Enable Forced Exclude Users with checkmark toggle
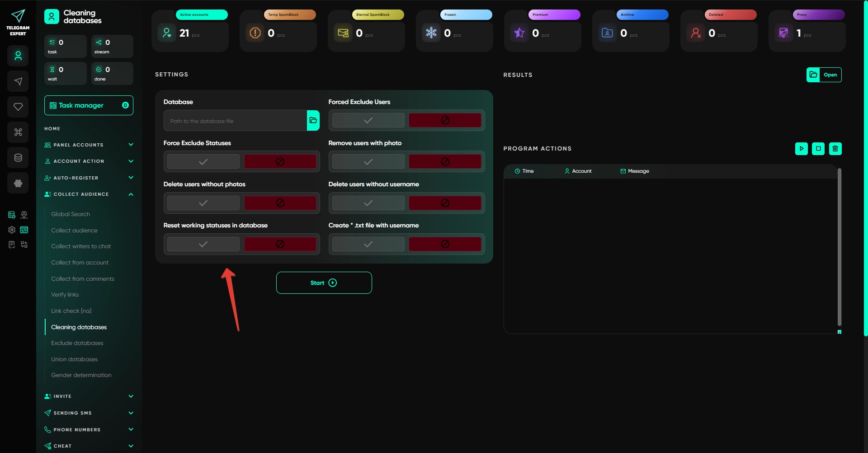Viewport: 868px width, 453px height. tap(368, 120)
